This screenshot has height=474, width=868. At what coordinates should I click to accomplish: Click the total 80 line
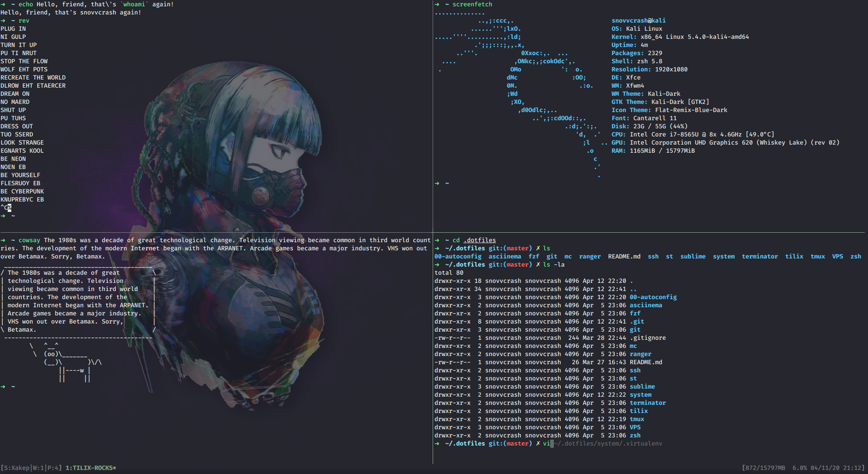(449, 272)
